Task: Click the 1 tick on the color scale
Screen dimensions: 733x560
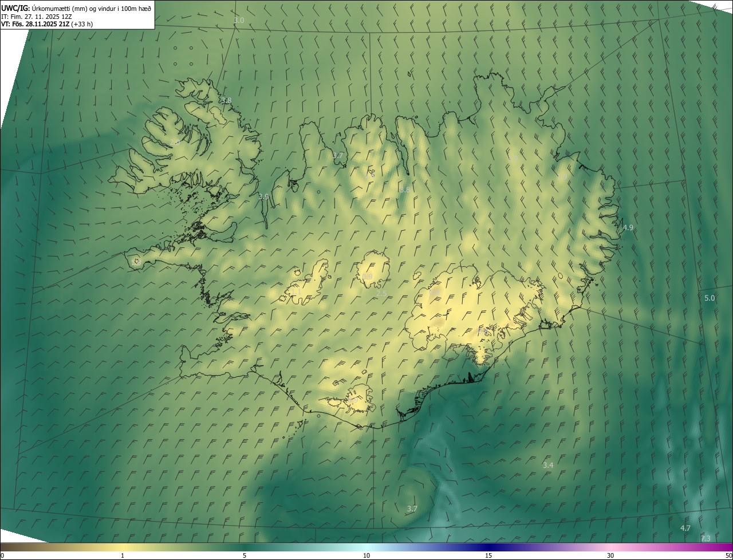Action: pos(123,555)
